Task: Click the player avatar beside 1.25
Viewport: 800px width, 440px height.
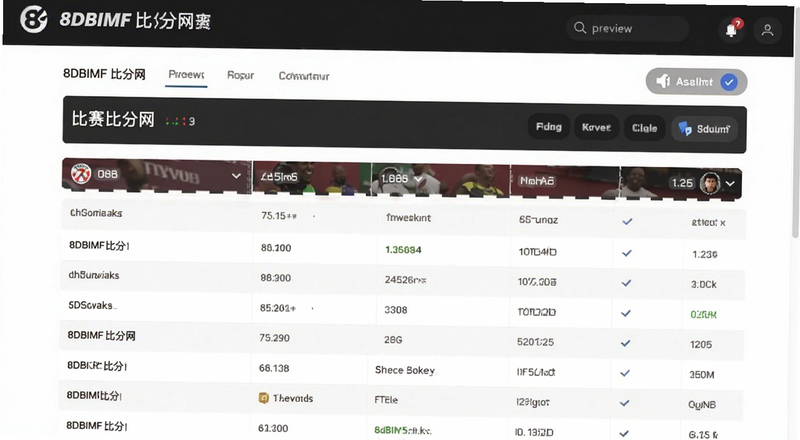Action: click(x=710, y=183)
